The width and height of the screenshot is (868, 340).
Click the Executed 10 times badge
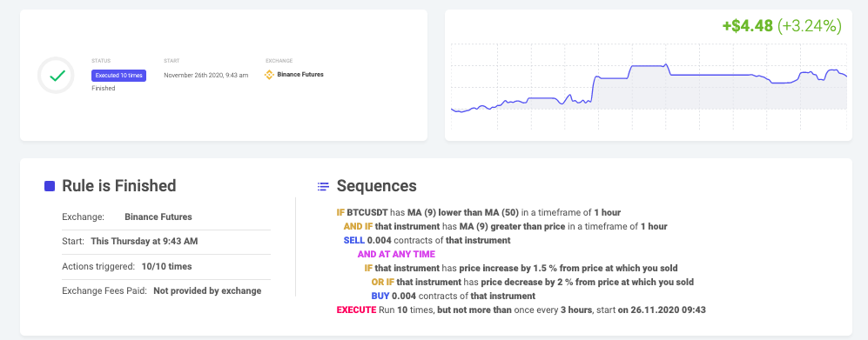point(119,76)
